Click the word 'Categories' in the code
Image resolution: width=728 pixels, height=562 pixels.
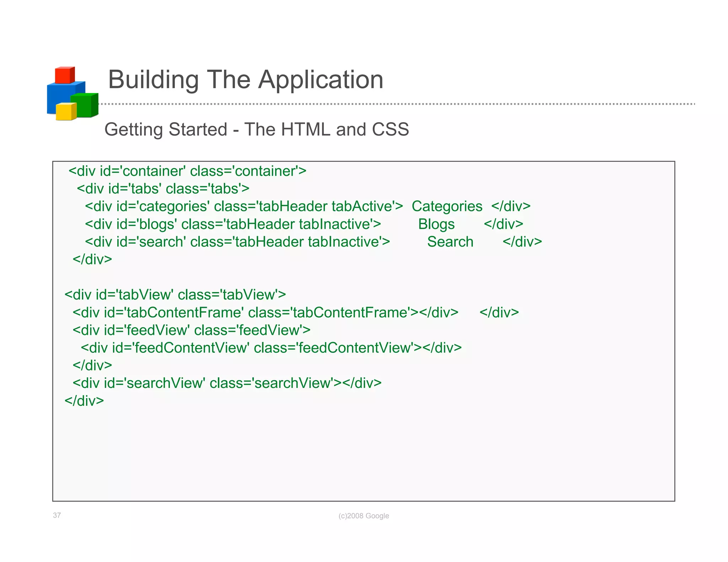click(447, 206)
